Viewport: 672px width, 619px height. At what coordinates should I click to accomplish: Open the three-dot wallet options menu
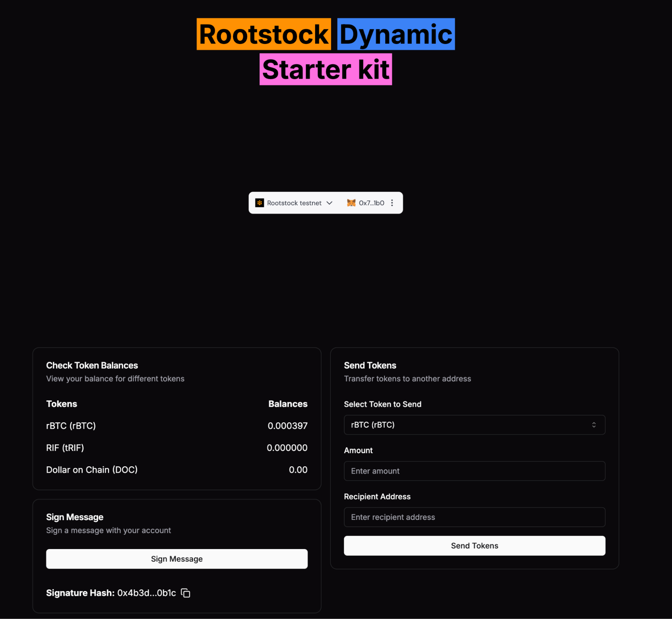pos(392,203)
